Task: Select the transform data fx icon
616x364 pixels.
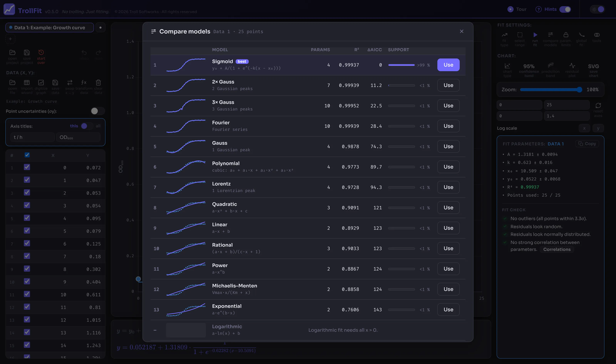Action: pos(84,83)
